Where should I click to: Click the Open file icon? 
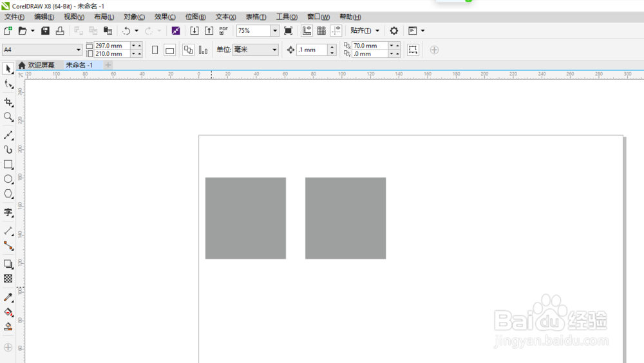point(23,31)
